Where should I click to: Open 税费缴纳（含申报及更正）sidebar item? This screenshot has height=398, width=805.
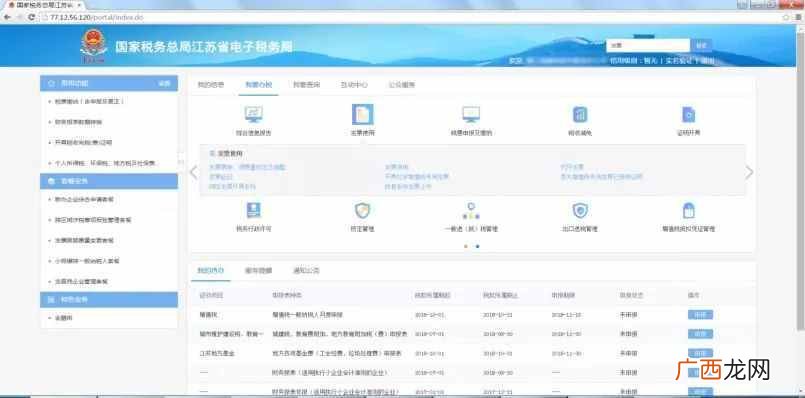pyautogui.click(x=89, y=102)
